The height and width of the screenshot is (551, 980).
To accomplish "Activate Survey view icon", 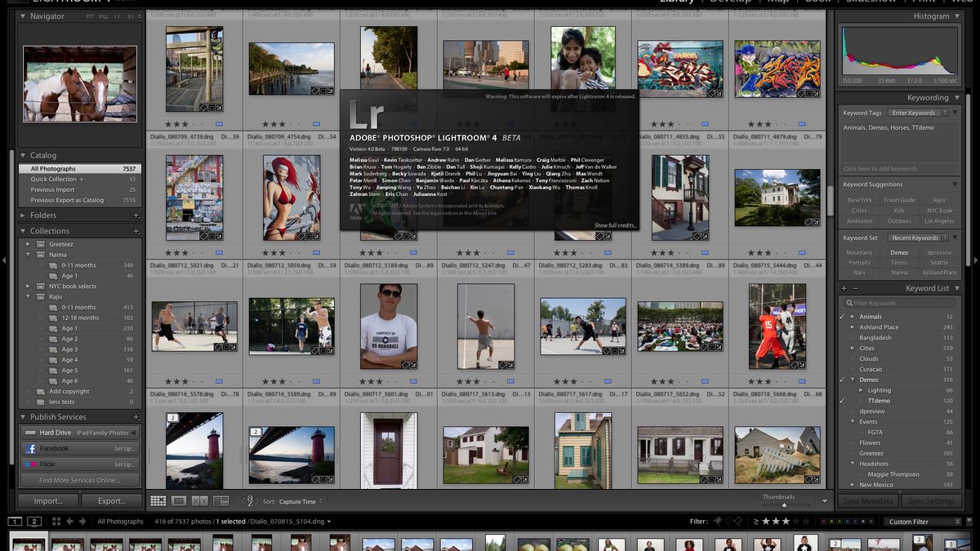I will (x=220, y=500).
